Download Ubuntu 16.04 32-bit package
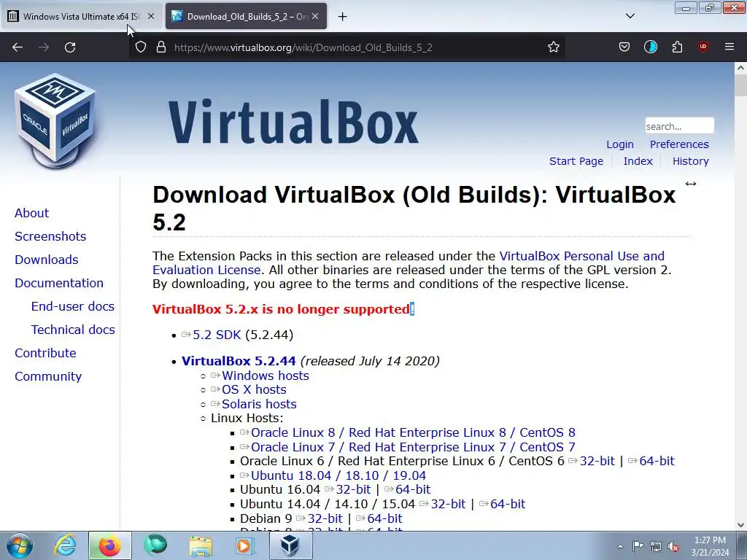This screenshot has height=560, width=747. tap(353, 489)
